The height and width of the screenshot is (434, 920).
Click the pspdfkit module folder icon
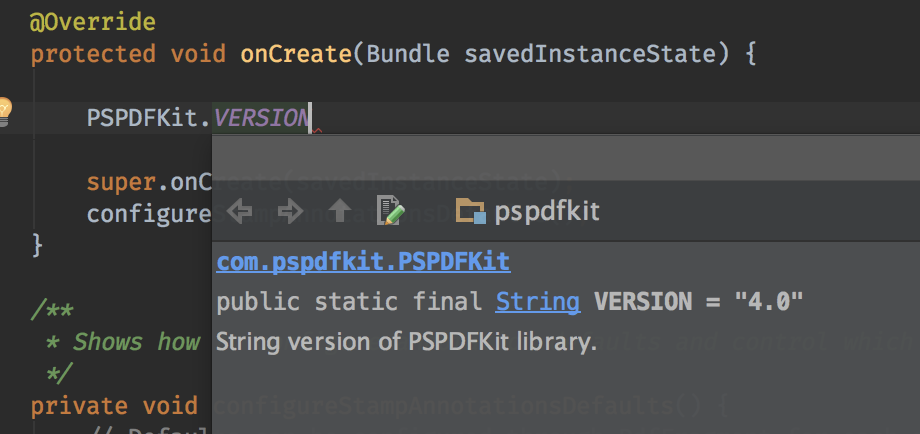(470, 211)
